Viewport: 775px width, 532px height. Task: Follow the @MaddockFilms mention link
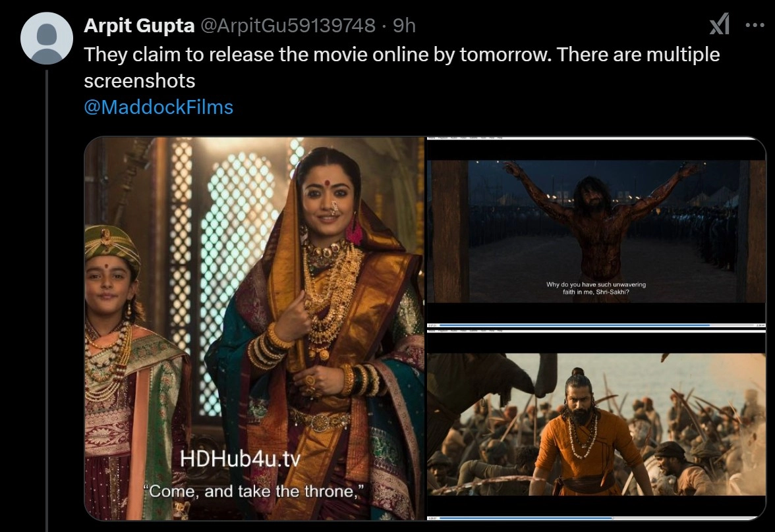coord(158,107)
